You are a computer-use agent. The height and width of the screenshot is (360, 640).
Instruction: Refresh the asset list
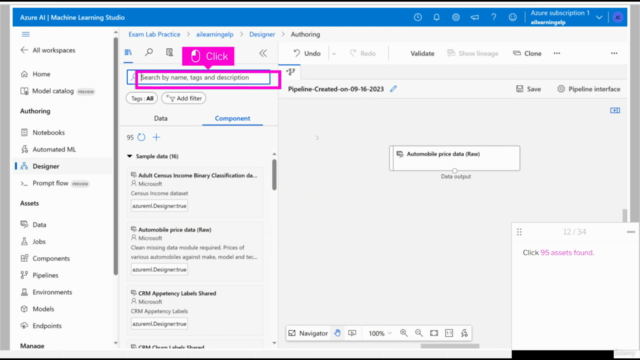point(141,137)
